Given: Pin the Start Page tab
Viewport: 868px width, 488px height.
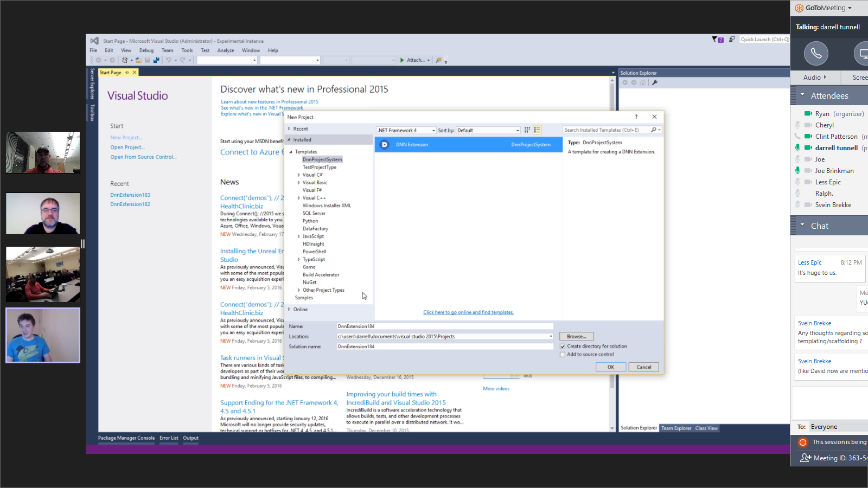Looking at the screenshot, I should pyautogui.click(x=127, y=73).
